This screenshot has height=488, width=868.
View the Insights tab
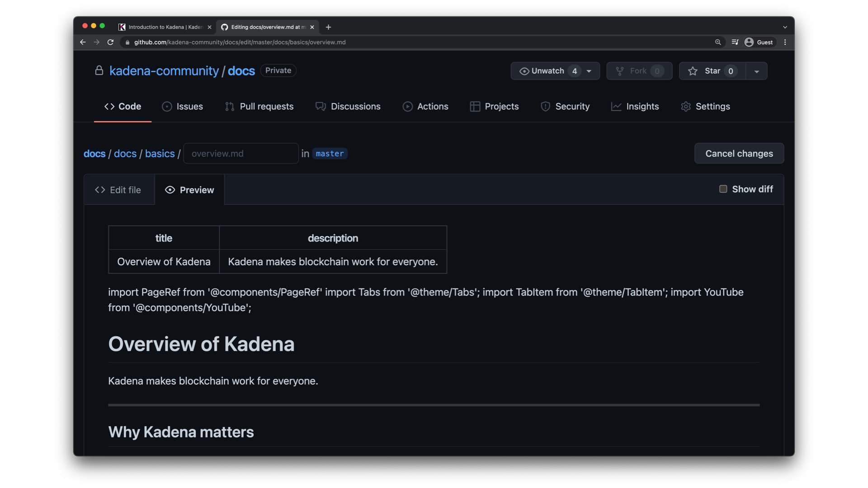tap(635, 106)
